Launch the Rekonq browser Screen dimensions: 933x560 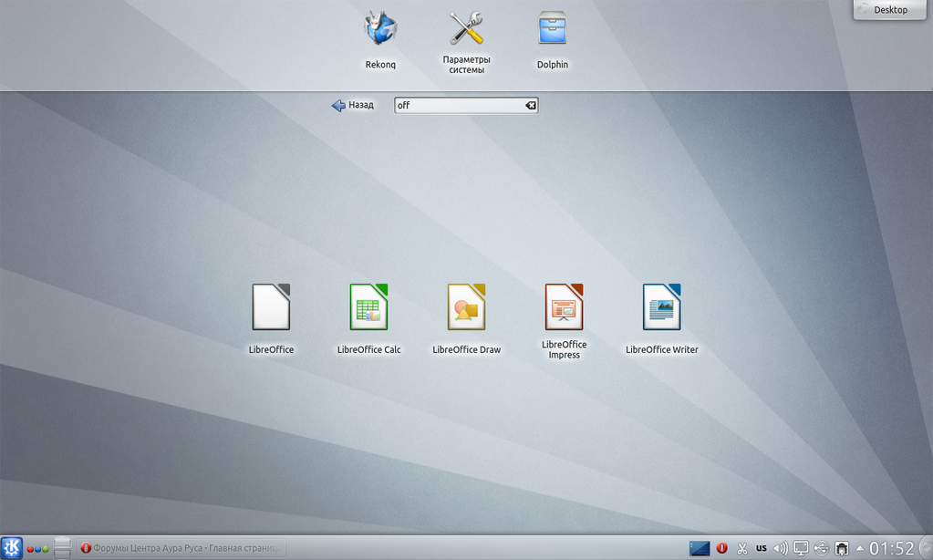pos(380,30)
